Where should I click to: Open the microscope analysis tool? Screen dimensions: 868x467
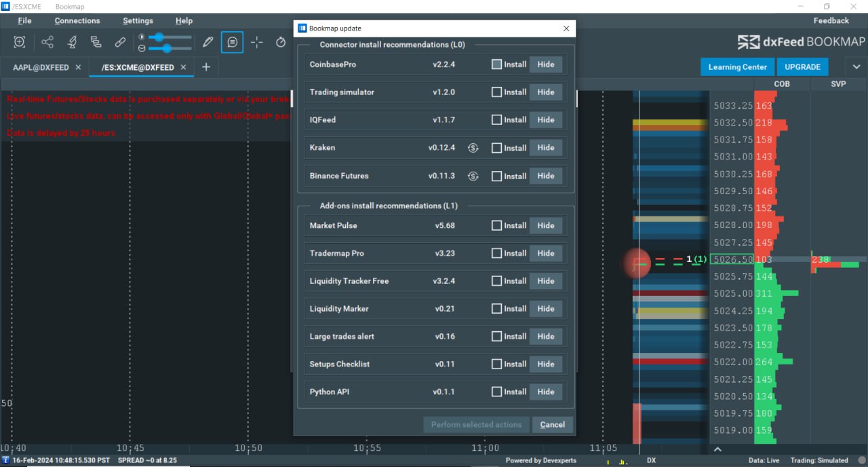(72, 42)
